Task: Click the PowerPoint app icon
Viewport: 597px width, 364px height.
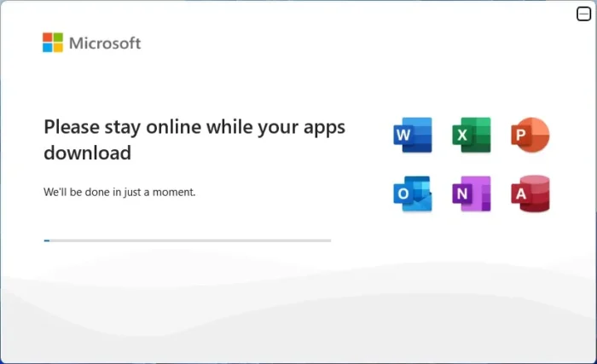Action: pyautogui.click(x=530, y=136)
